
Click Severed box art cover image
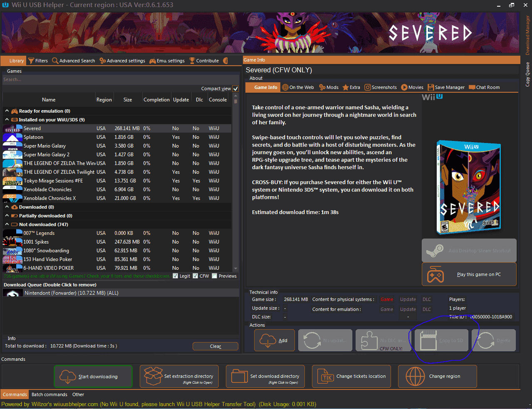tap(469, 188)
